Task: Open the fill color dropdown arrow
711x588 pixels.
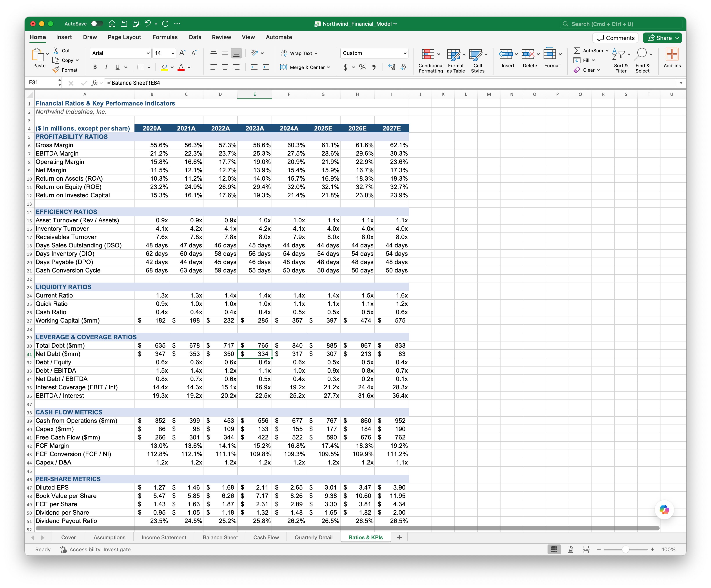Action: [x=172, y=67]
